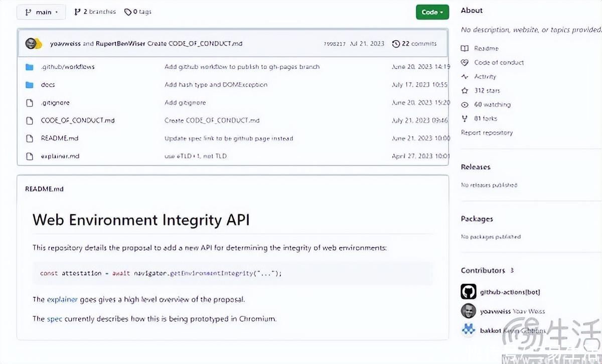Click the file icon for CODE_OF_CONDUCT.md
The image size is (602, 364).
tap(30, 120)
